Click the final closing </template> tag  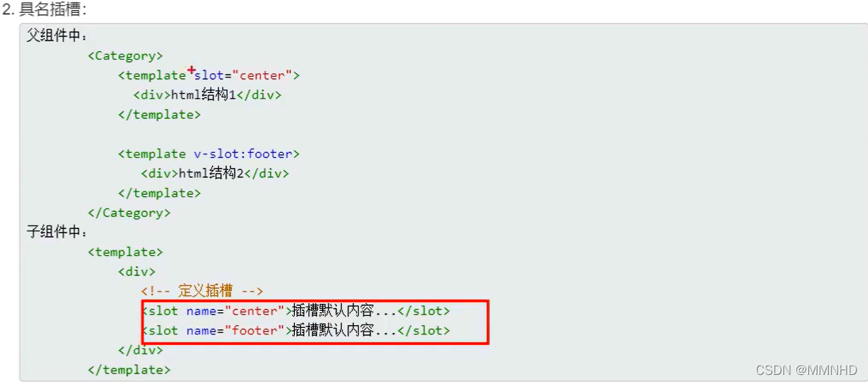point(129,370)
